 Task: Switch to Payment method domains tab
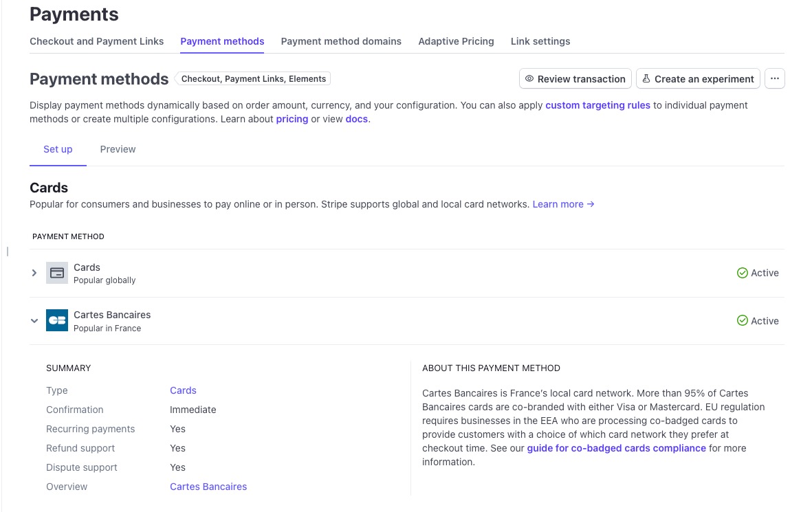click(x=341, y=41)
